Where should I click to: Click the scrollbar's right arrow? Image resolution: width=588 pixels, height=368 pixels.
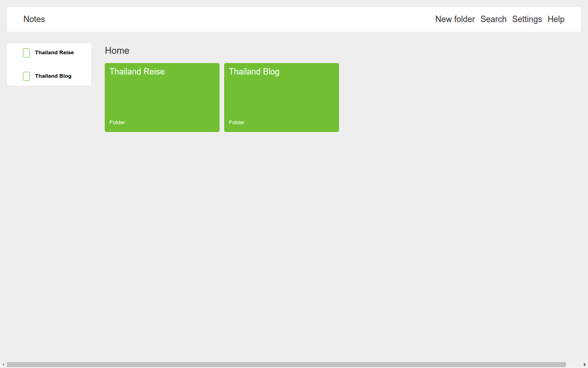pos(584,365)
